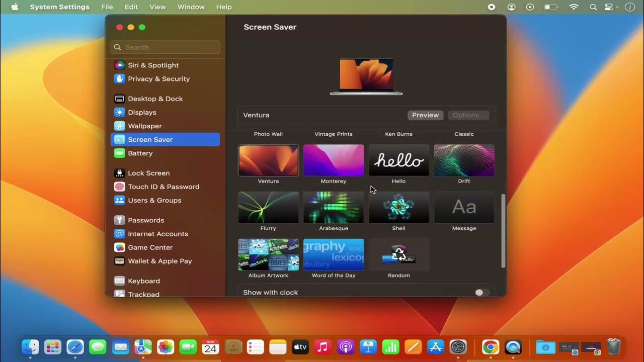644x362 pixels.
Task: Select the Hello screen saver thumbnail
Action: [x=399, y=160]
